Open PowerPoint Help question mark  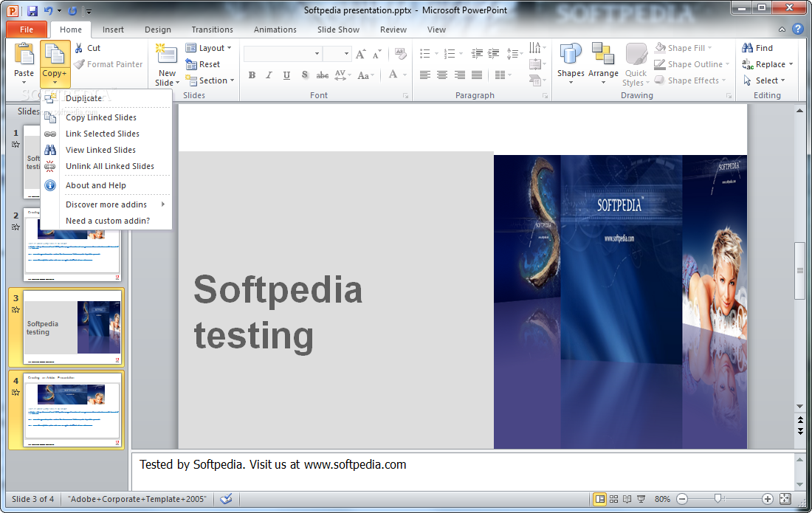pyautogui.click(x=798, y=30)
